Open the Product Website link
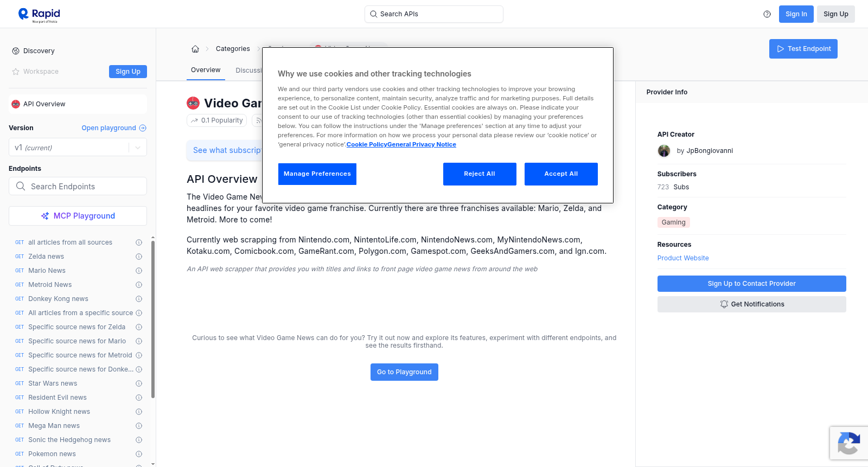This screenshot has width=868, height=467. coord(683,258)
